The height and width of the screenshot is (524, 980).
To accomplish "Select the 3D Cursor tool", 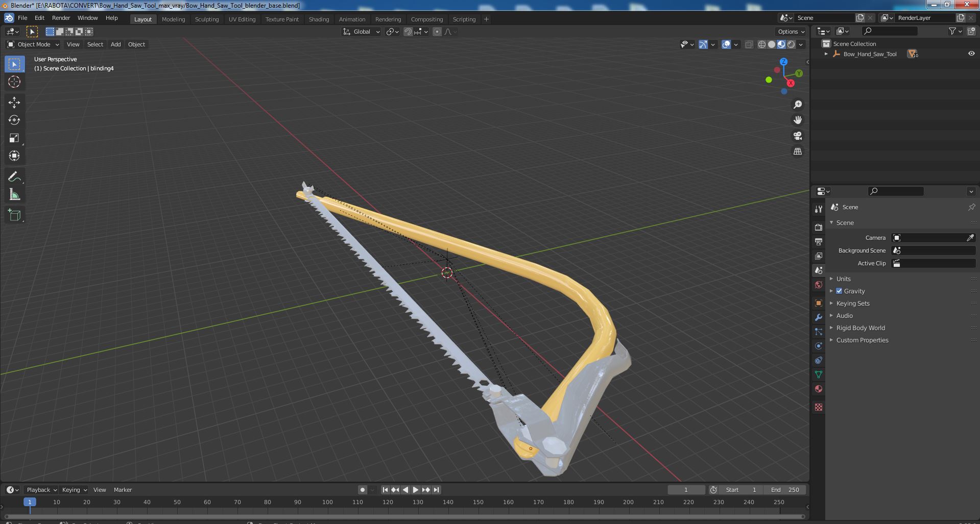I will tap(14, 82).
